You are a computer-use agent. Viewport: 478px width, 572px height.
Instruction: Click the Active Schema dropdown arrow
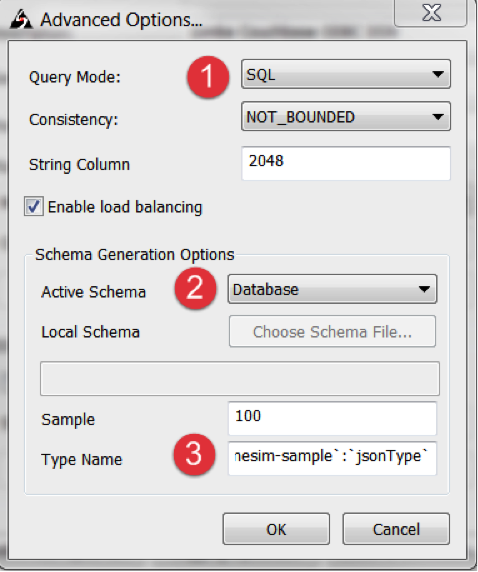(x=424, y=289)
